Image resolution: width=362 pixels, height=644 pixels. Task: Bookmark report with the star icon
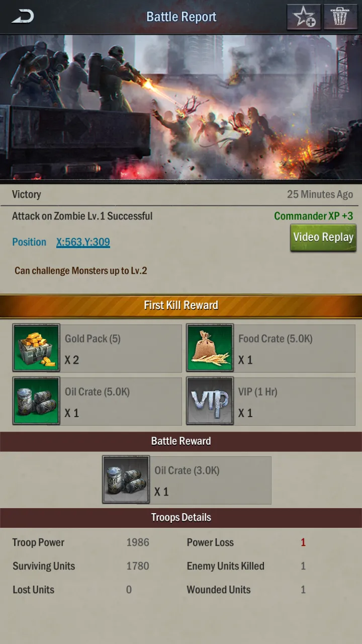click(304, 17)
